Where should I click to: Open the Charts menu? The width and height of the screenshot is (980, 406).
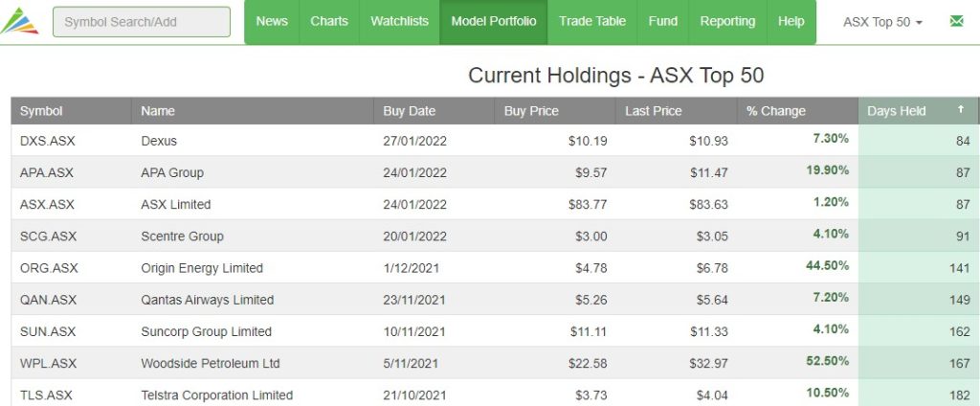tap(329, 21)
